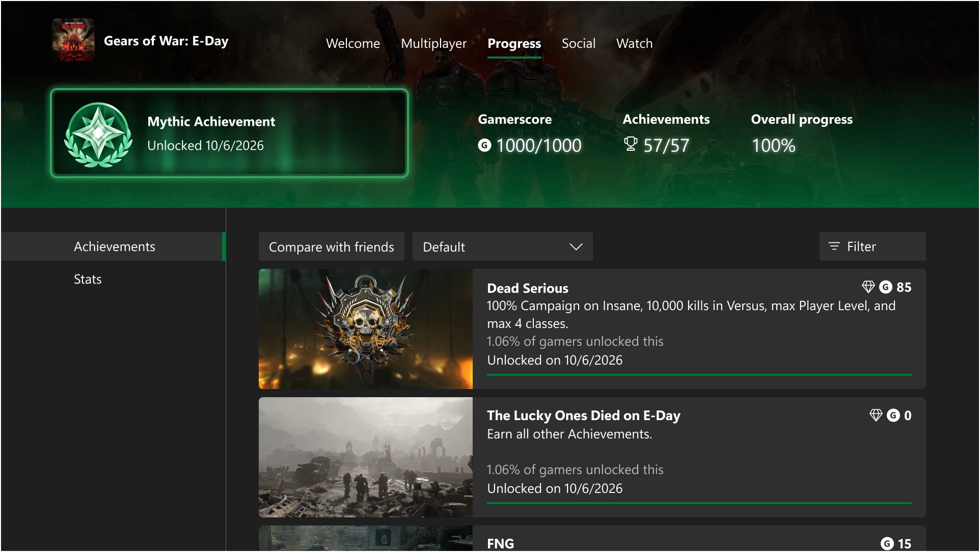Image resolution: width=980 pixels, height=552 pixels.
Task: Select the Progress tab
Action: point(514,44)
